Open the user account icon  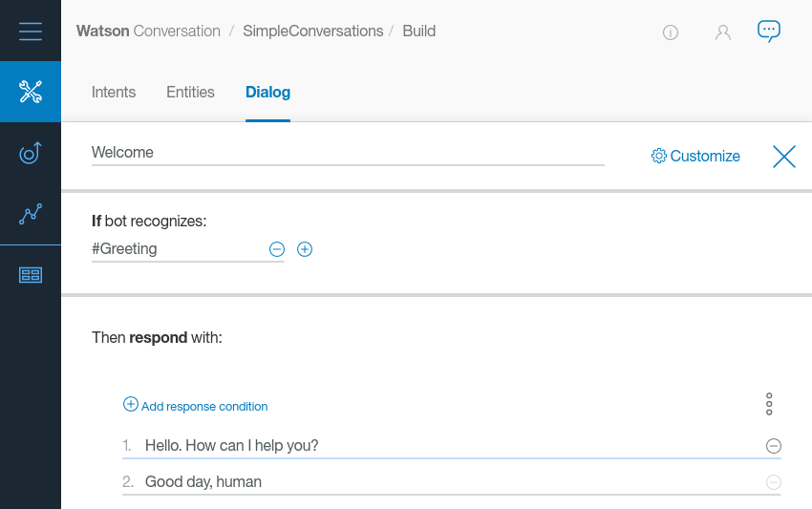(723, 32)
